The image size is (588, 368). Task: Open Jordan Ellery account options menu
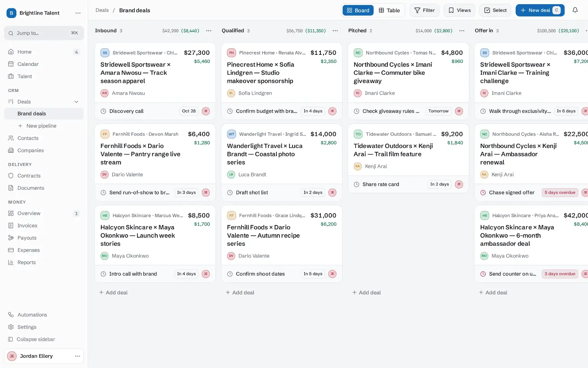click(x=78, y=356)
